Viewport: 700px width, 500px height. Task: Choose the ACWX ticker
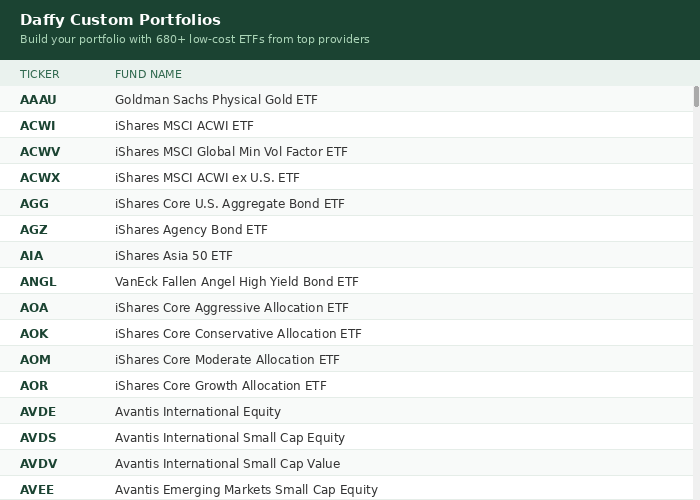[40, 178]
